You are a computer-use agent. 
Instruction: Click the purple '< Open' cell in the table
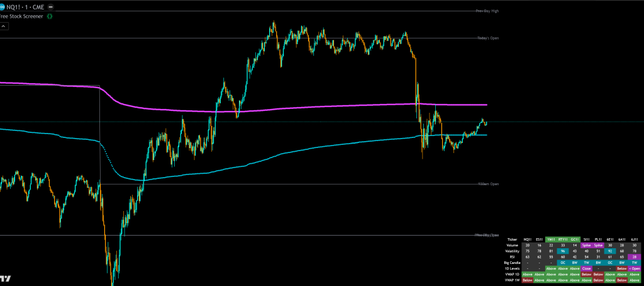pyautogui.click(x=635, y=268)
